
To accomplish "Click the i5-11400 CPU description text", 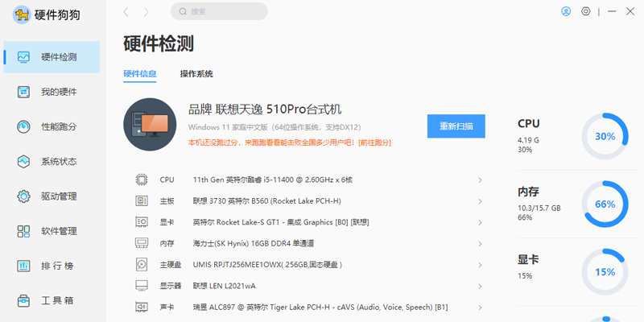I will point(273,180).
